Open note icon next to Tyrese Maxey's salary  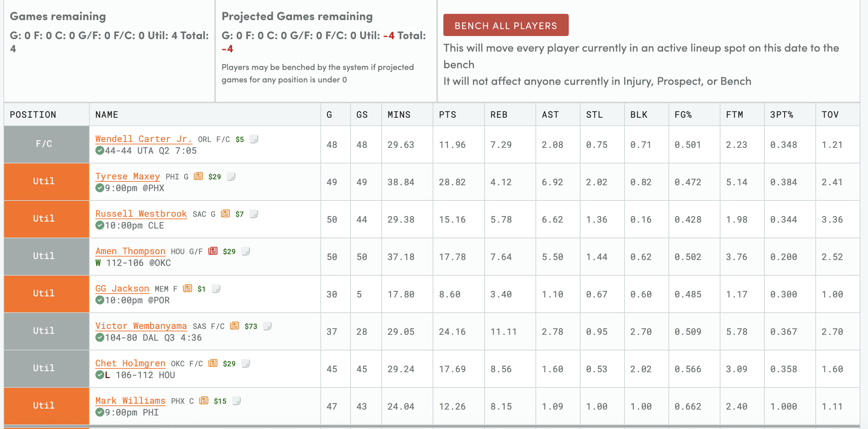pyautogui.click(x=231, y=177)
